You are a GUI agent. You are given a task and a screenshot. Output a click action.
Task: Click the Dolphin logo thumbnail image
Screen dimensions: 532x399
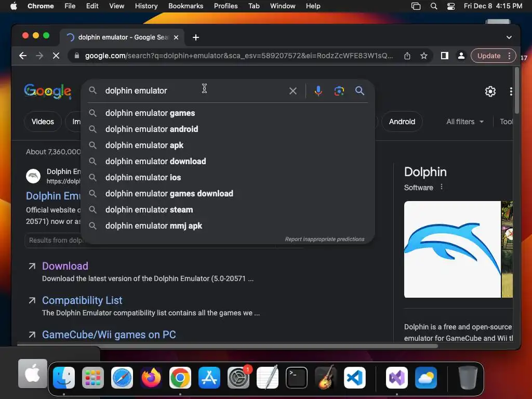[453, 249]
